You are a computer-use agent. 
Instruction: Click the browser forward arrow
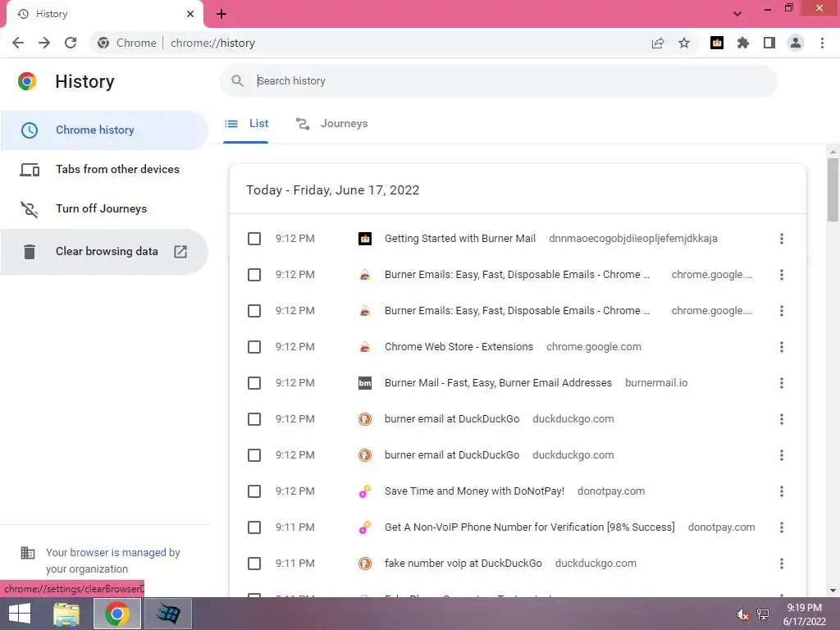pyautogui.click(x=44, y=43)
